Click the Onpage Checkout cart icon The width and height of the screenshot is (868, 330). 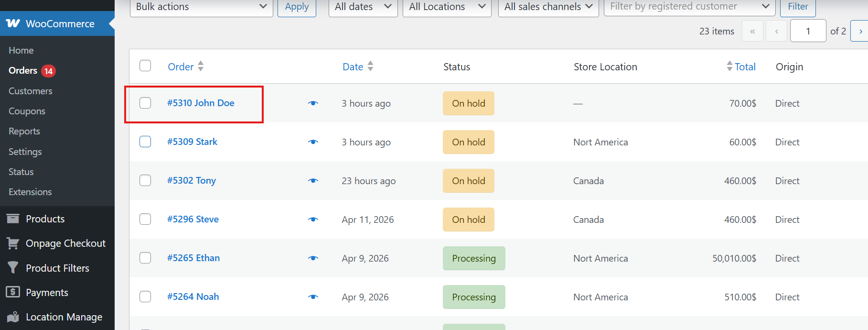click(13, 243)
